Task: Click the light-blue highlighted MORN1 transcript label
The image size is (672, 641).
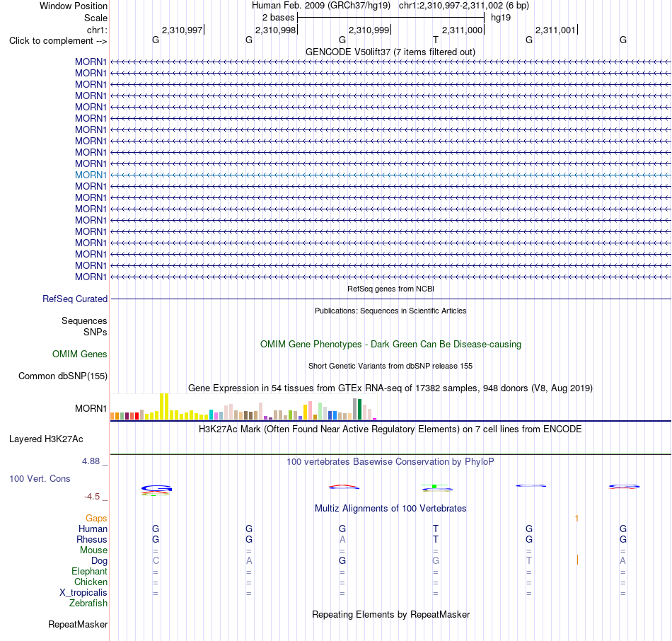Action: tap(91, 175)
